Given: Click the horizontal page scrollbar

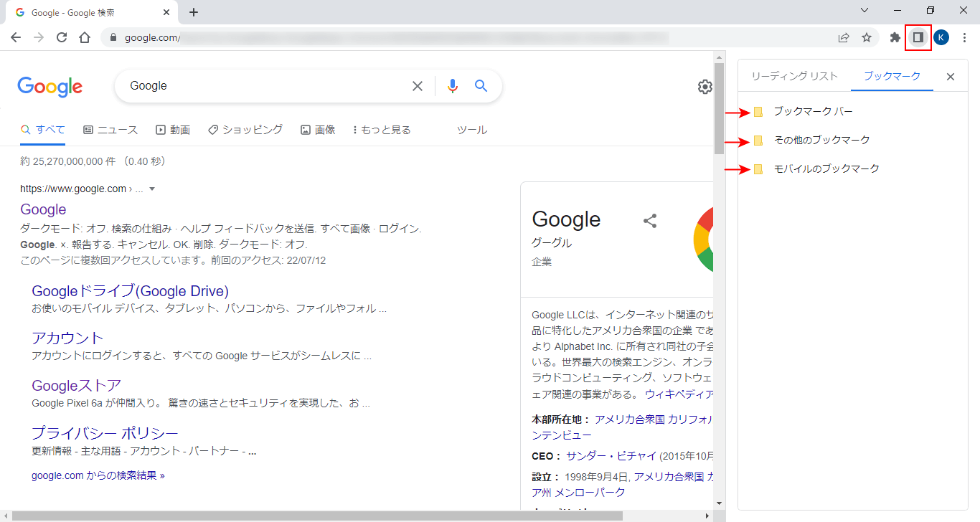Looking at the screenshot, I should tap(316, 516).
